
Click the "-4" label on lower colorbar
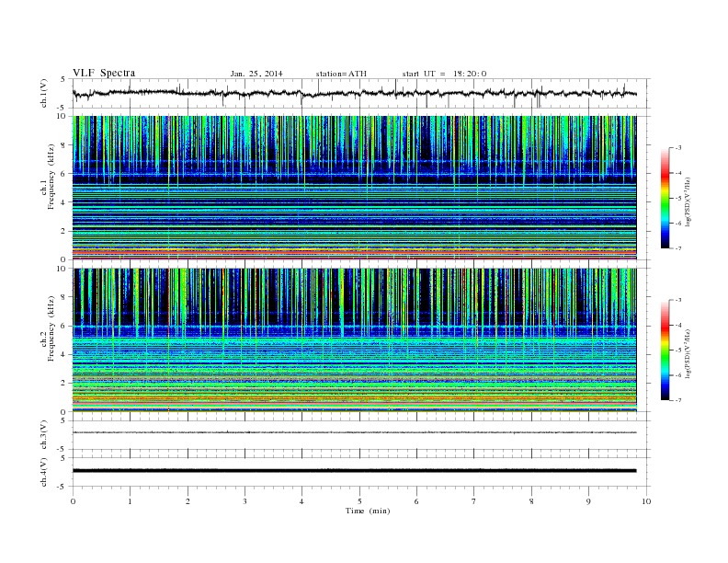pyautogui.click(x=678, y=325)
